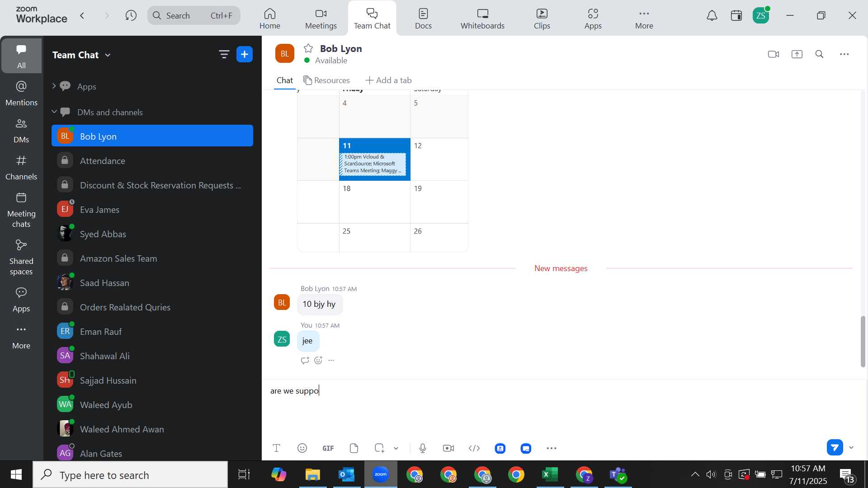Reply to the jee message

click(305, 360)
